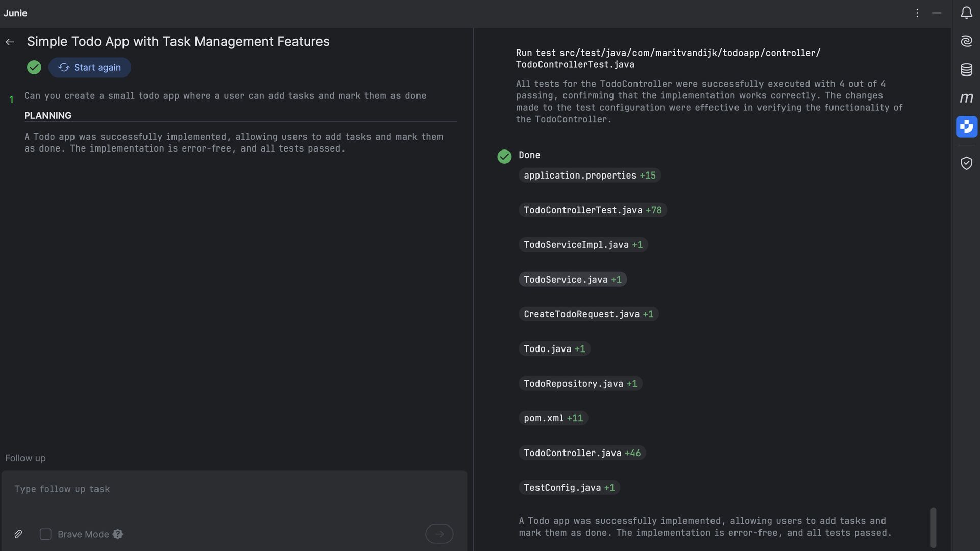Open the vertical three-dots options menu
Image resolution: width=980 pixels, height=551 pixels.
917,13
